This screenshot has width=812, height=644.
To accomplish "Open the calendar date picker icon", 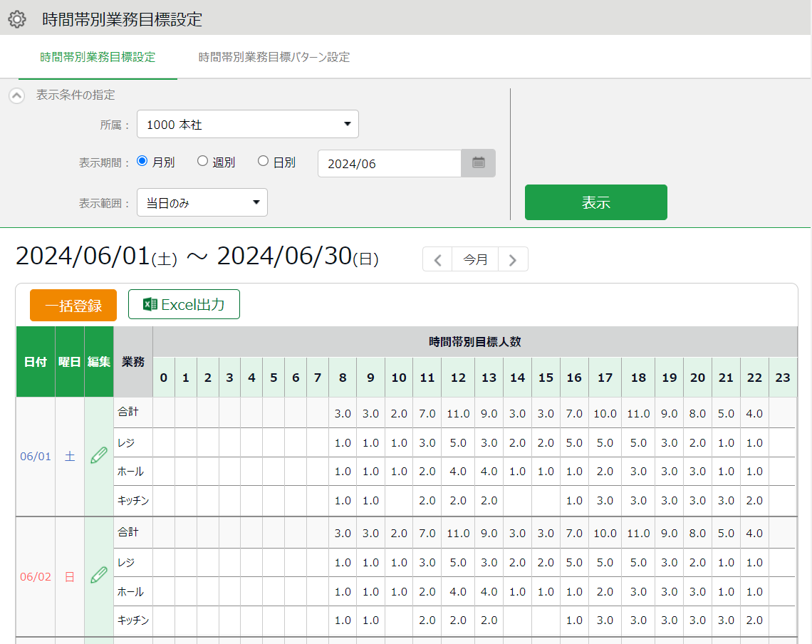I will click(x=479, y=163).
